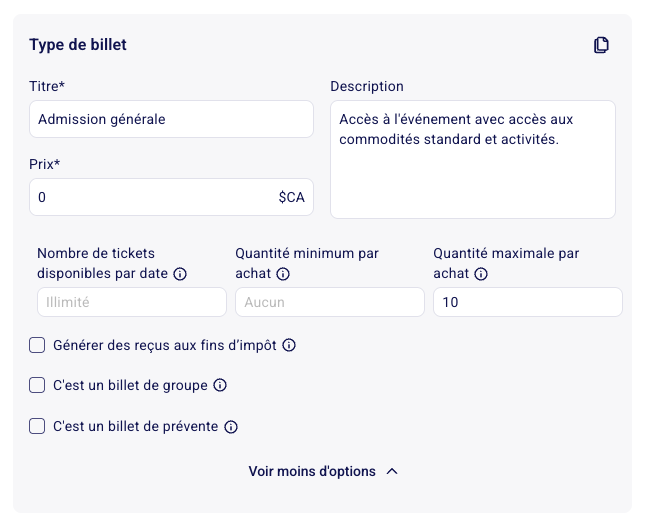Edit the Description text area
The image size is (651, 528).
[473, 159]
